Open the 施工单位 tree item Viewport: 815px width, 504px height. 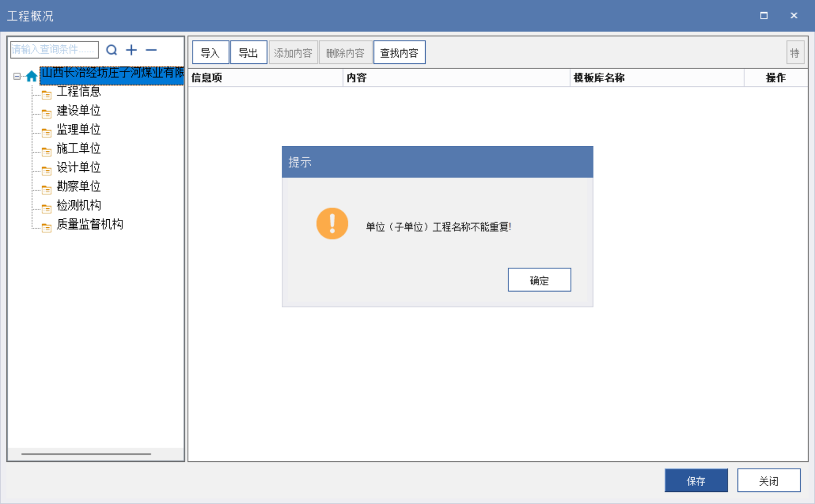tap(79, 149)
